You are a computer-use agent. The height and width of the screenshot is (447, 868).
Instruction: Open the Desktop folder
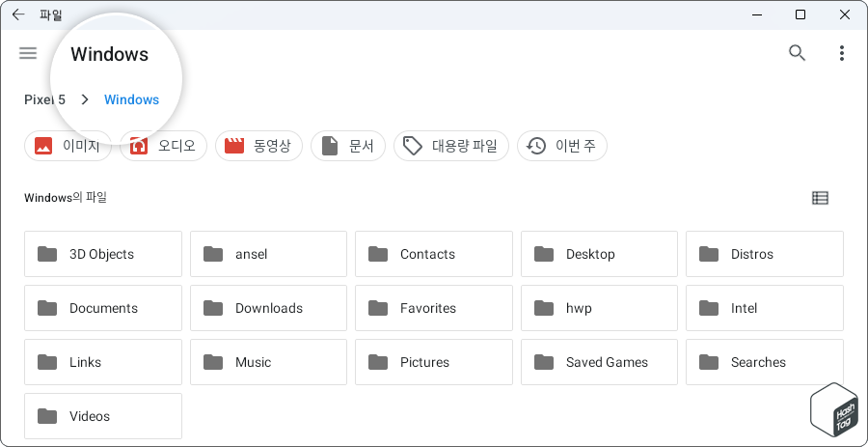tap(599, 254)
